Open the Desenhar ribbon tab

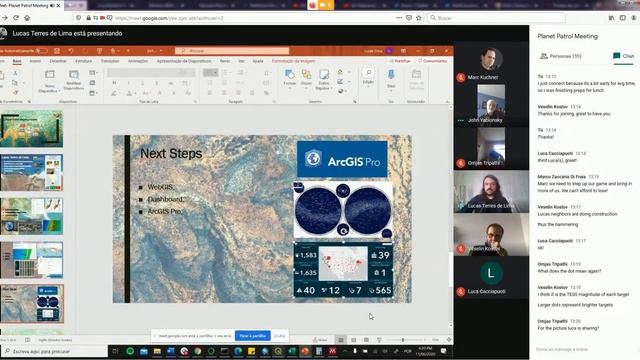click(x=58, y=61)
